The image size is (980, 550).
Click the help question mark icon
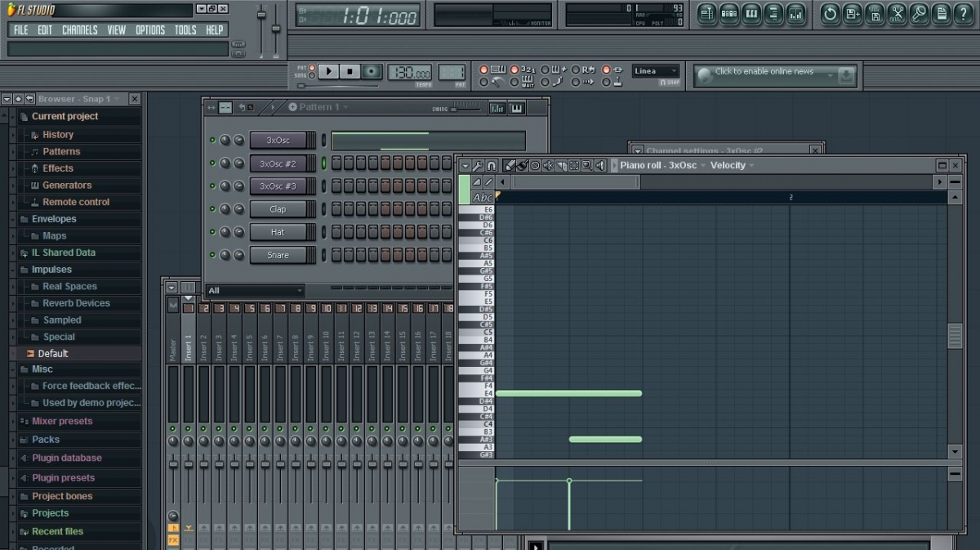964,13
